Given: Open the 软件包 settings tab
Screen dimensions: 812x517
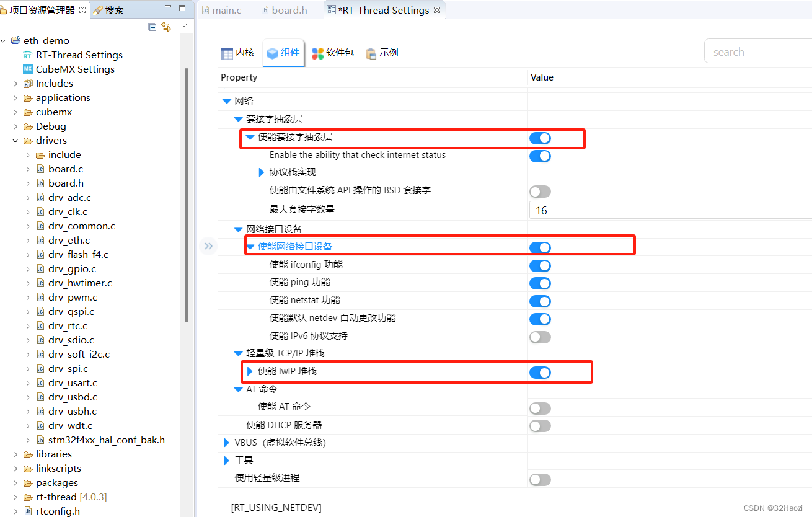Looking at the screenshot, I should (333, 53).
